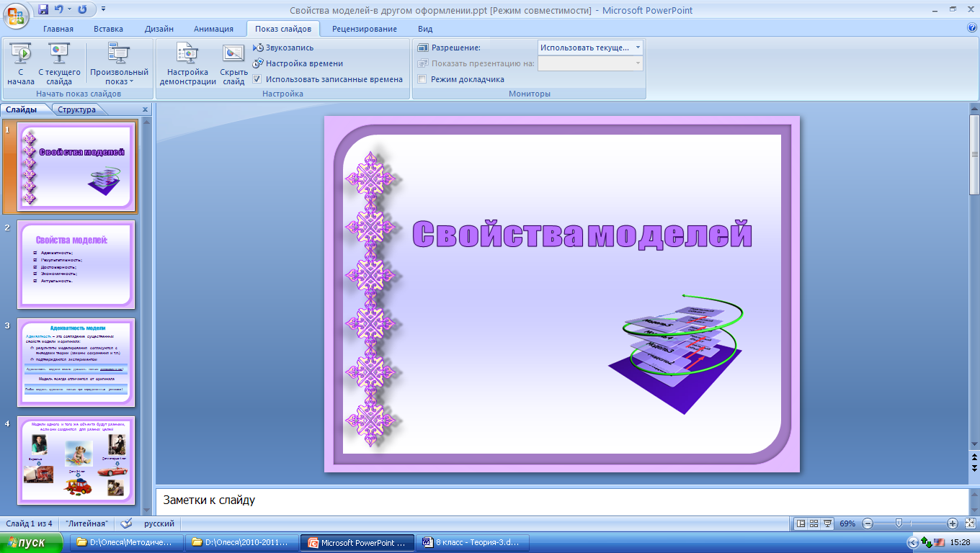Close the slides pane with X
Image resolution: width=980 pixels, height=553 pixels.
pos(145,109)
